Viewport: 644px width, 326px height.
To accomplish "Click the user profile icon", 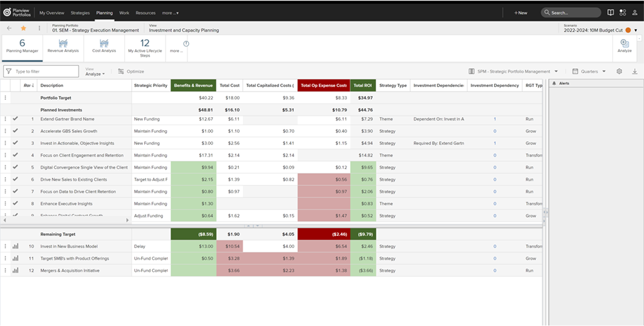I will (634, 12).
